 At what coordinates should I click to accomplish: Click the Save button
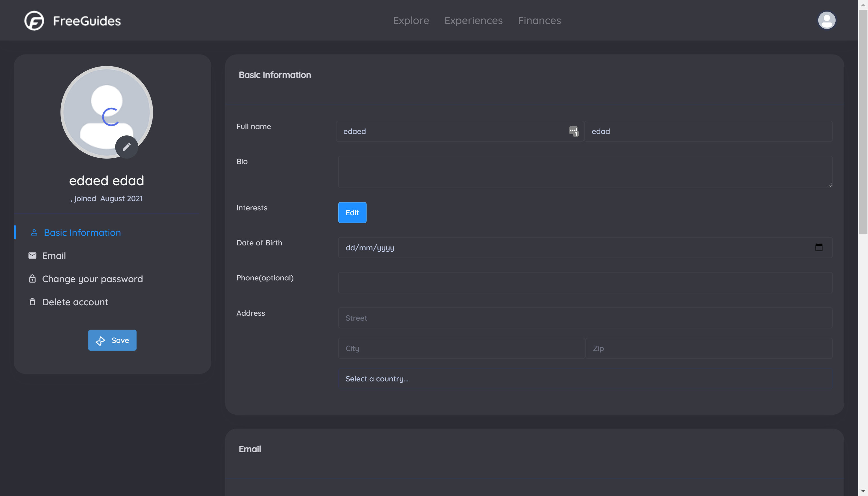[x=112, y=340]
